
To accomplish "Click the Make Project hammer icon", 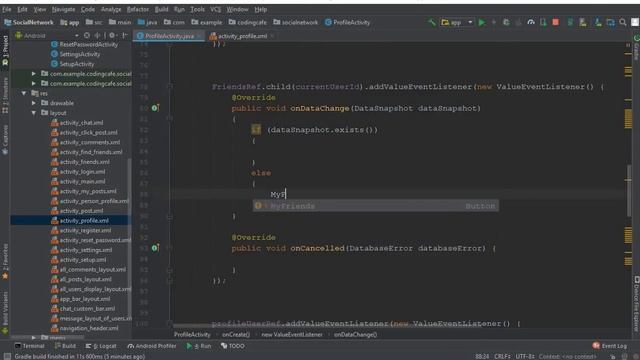I will (x=431, y=22).
